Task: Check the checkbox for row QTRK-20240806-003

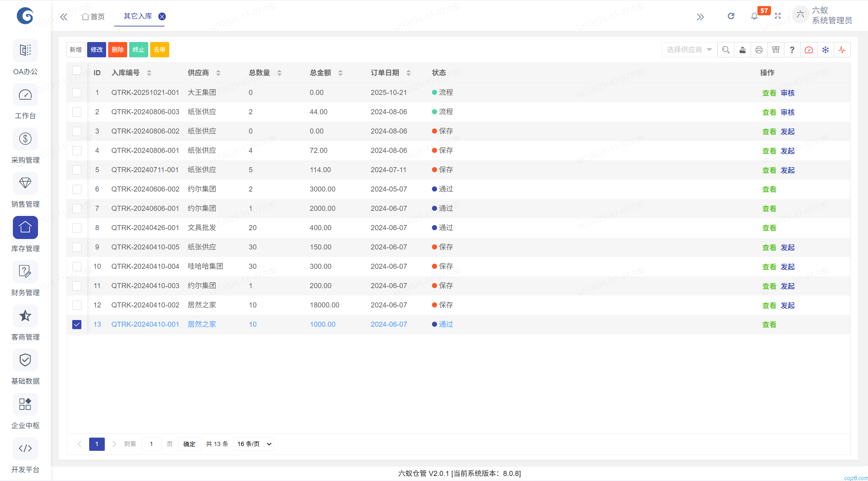Action: [77, 112]
